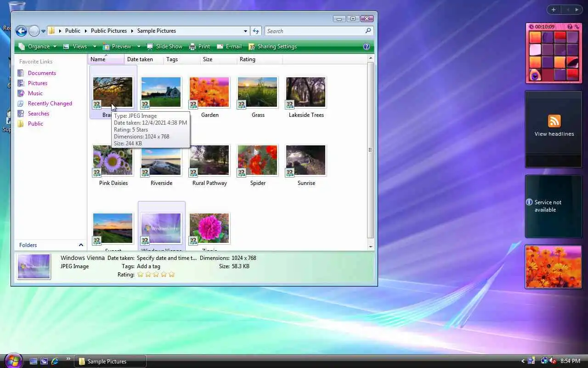The image size is (588, 368).
Task: Launch Internet Explorer from Quick Launch
Action: pos(55,362)
